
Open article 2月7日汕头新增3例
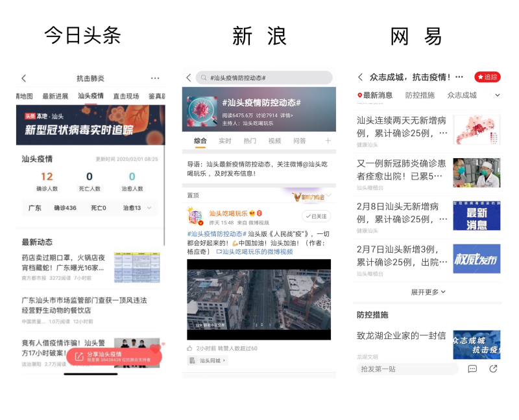click(402, 255)
